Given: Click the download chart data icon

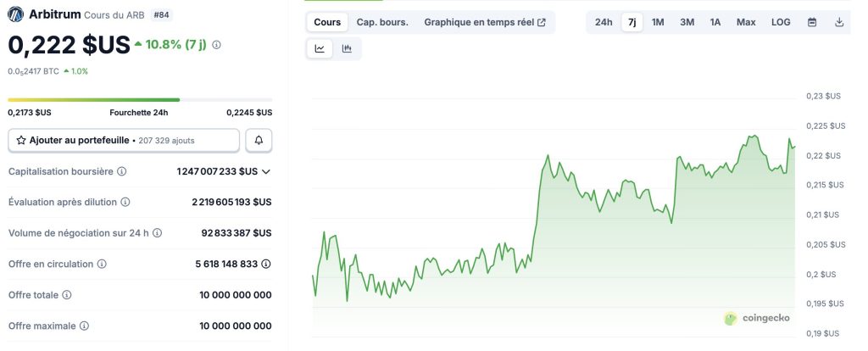Looking at the screenshot, I should 839,22.
